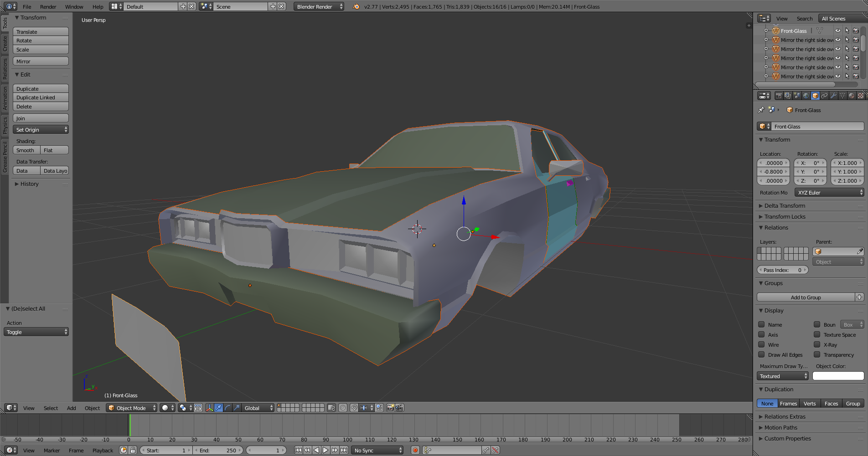Image resolution: width=868 pixels, height=456 pixels.
Task: Open the World properties tab
Action: (806, 96)
